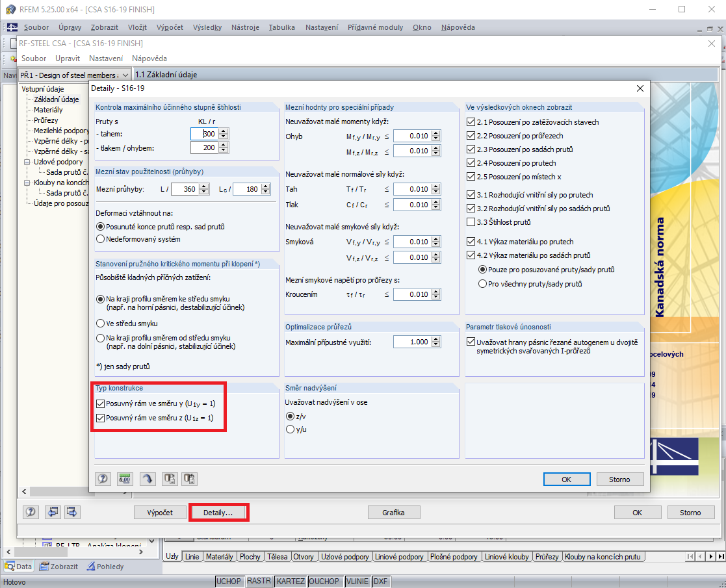Click units and decimals icon (0.00)
Viewport: 726px width, 588px height.
coord(125,479)
